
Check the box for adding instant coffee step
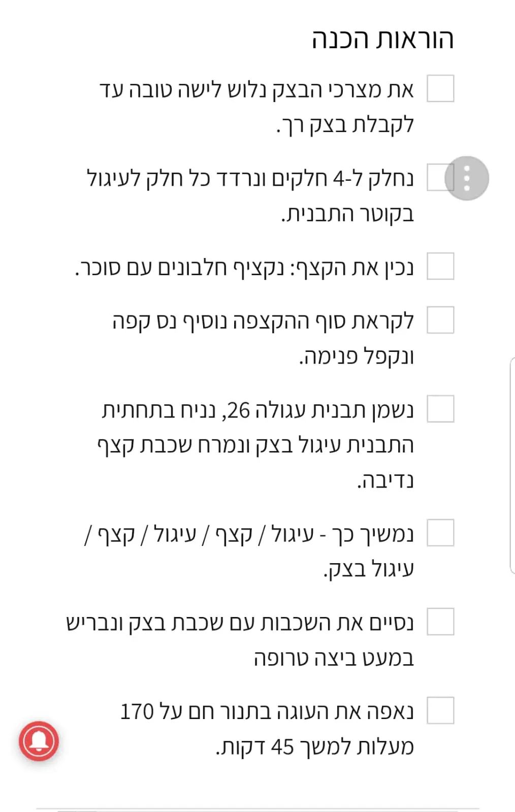pos(440,320)
